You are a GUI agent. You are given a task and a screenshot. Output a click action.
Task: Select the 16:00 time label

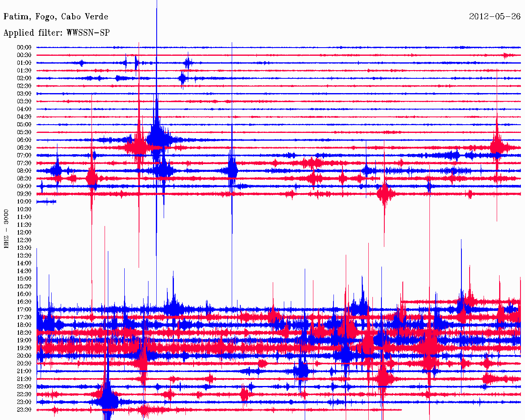click(x=24, y=294)
